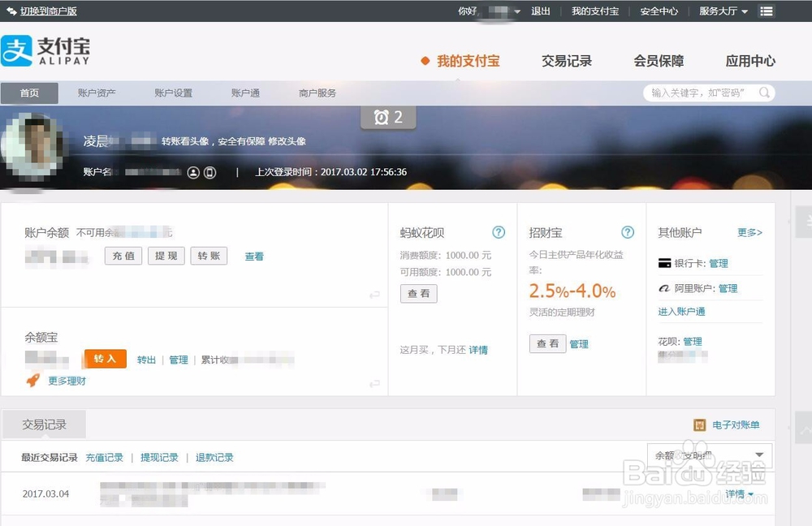Open the 商户服务 sub-tab
Image resolution: width=812 pixels, height=526 pixels.
tap(317, 93)
